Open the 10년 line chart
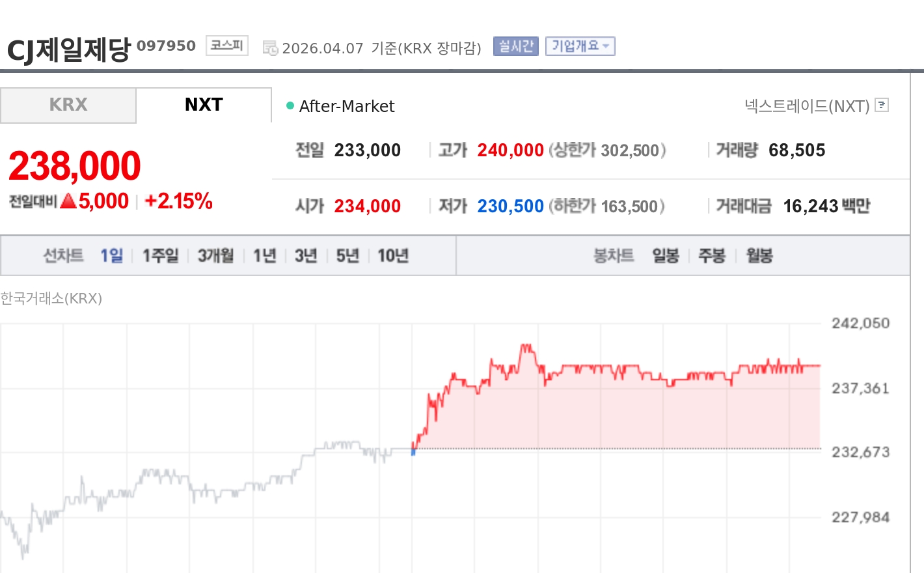Viewport: 924px width, 573px height. [x=393, y=255]
